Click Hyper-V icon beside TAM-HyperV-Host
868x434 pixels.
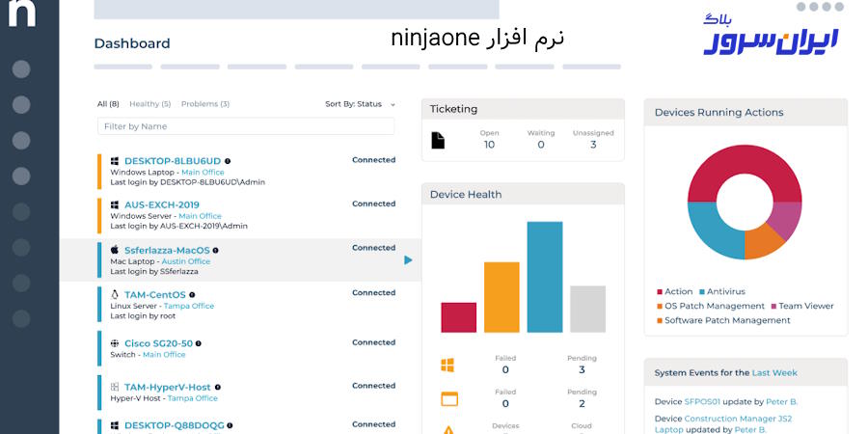tap(115, 387)
